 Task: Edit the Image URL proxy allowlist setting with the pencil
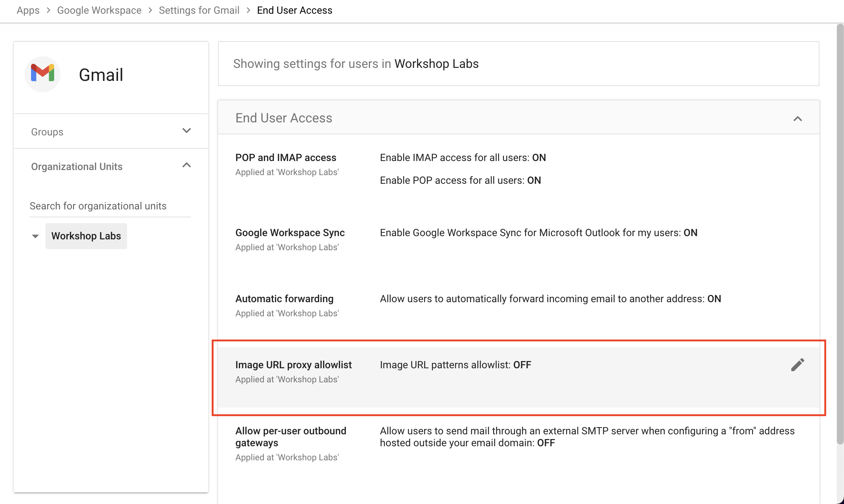pyautogui.click(x=797, y=365)
